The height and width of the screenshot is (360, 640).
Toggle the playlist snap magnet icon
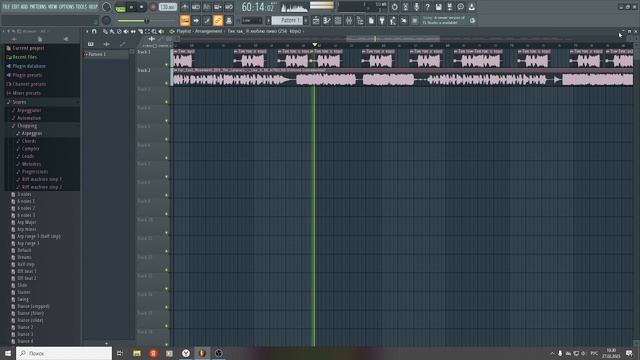[94, 31]
